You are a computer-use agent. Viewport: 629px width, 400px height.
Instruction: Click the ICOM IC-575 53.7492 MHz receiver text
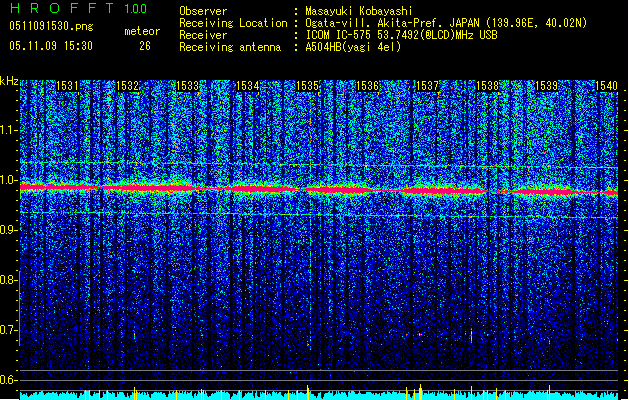pyautogui.click(x=402, y=35)
